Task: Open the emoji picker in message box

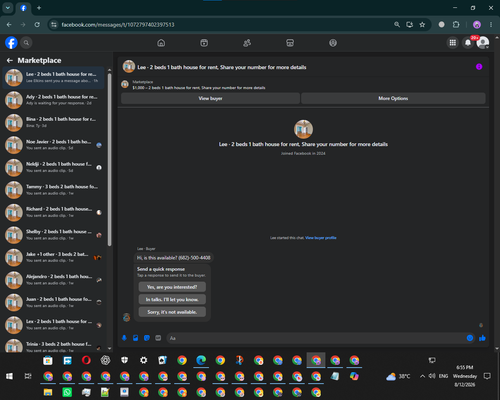Action: 470,338
